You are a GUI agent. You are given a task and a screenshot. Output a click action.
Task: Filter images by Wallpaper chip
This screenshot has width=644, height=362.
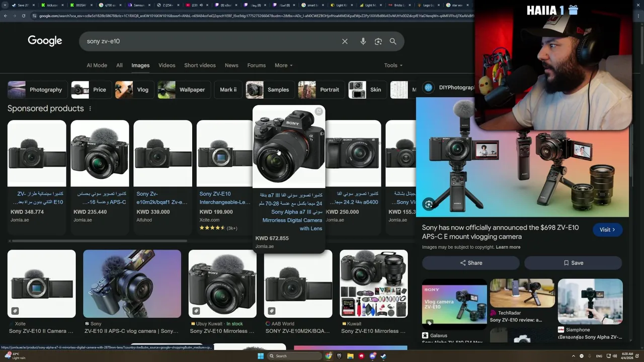click(x=184, y=89)
